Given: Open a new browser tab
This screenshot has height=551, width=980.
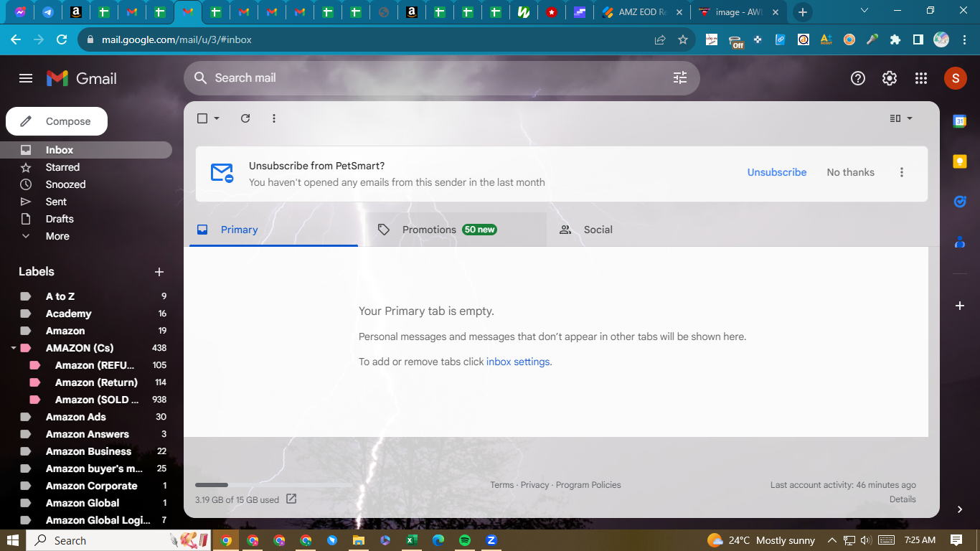Looking at the screenshot, I should (x=803, y=12).
